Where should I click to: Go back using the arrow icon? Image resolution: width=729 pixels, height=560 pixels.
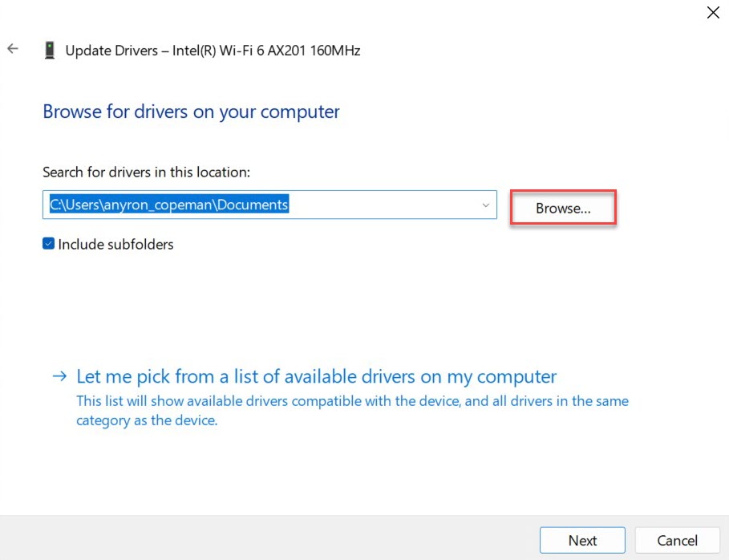[x=13, y=48]
